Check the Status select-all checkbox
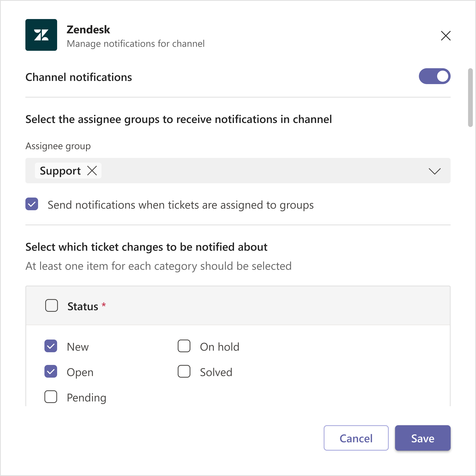This screenshot has width=476, height=476. point(52,305)
